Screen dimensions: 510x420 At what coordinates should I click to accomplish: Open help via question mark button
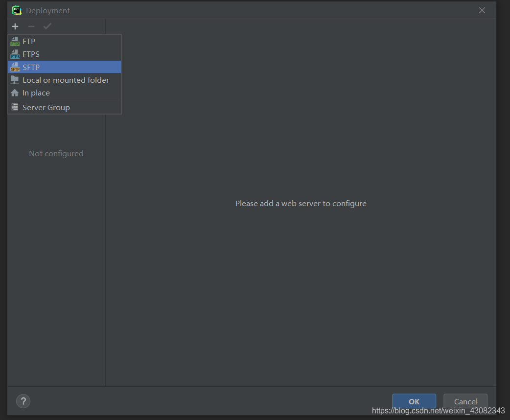23,401
